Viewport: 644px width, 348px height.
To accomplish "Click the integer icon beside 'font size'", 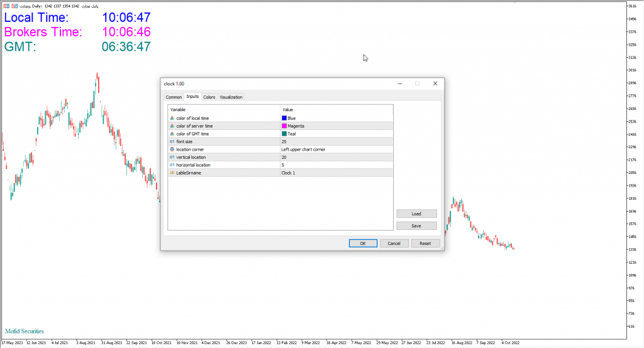I will click(x=172, y=141).
